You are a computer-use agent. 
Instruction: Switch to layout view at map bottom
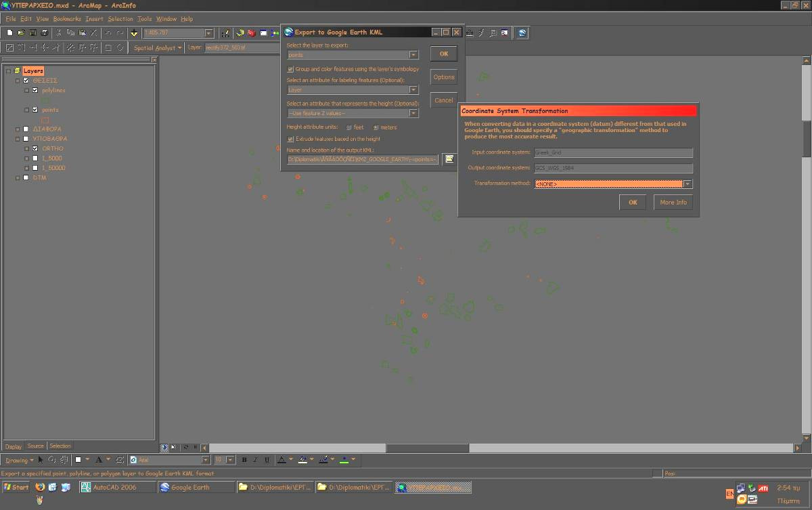173,447
